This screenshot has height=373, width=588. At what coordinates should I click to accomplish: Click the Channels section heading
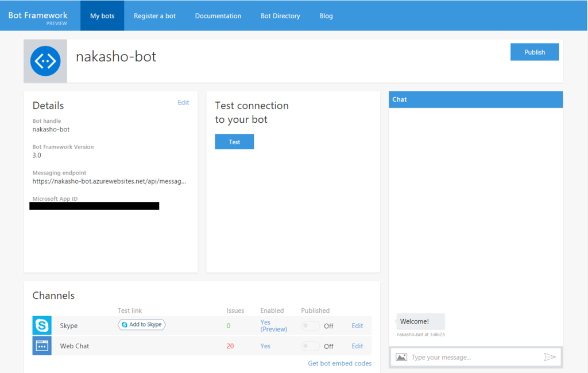53,296
